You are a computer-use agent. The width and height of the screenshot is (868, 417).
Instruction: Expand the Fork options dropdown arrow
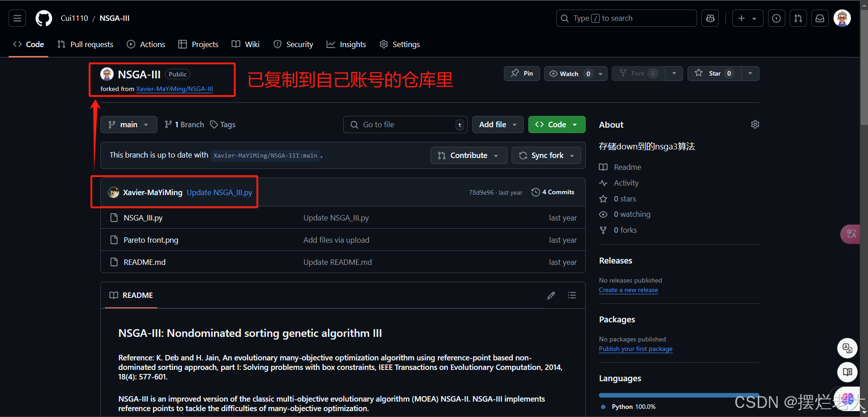674,73
